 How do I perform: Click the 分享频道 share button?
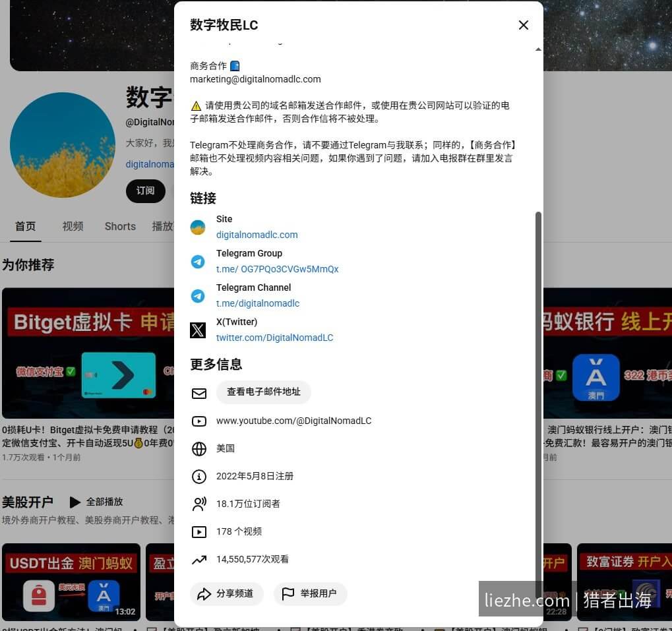pyautogui.click(x=226, y=593)
